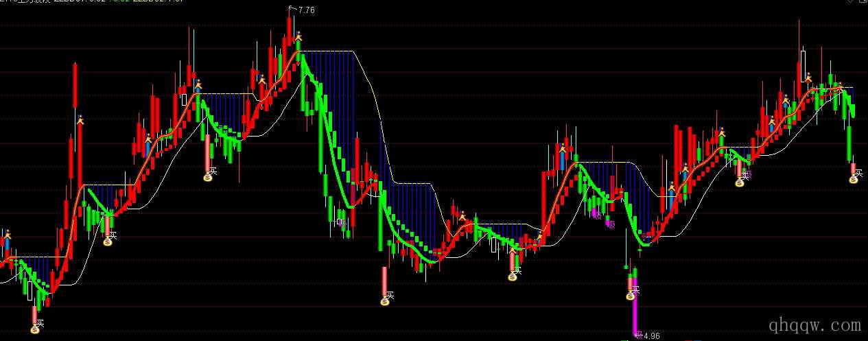The height and width of the screenshot is (341, 868).
Task: Select the tall magenta candle above 4.96
Action: (635, 316)
